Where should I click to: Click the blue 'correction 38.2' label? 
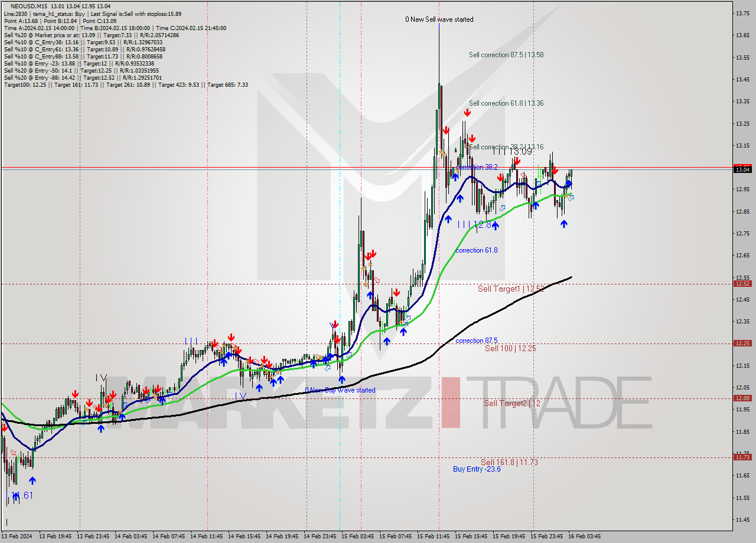tap(476, 167)
